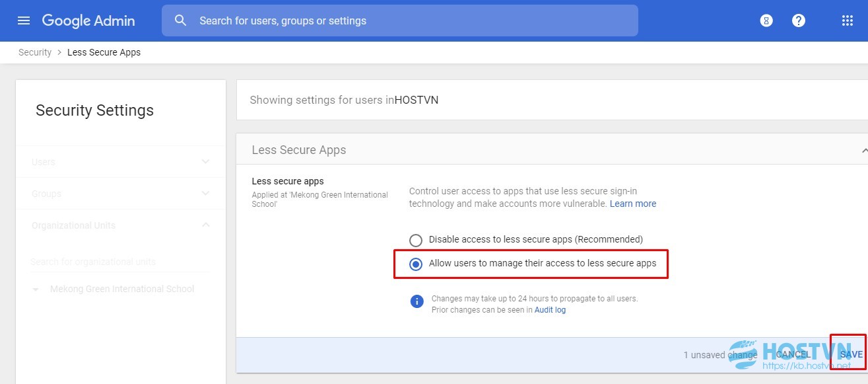Open the Google apps grid
The width and height of the screenshot is (868, 384).
point(848,20)
